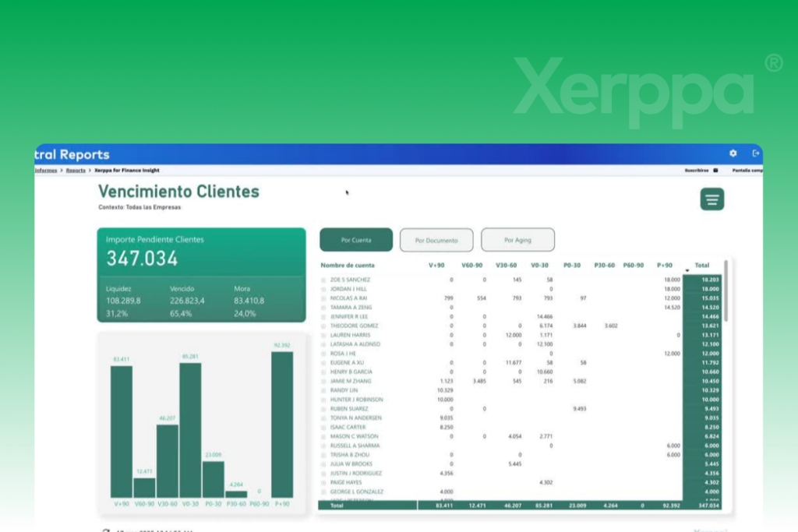Select the TRISHA B ZHOU account name

coord(350,455)
